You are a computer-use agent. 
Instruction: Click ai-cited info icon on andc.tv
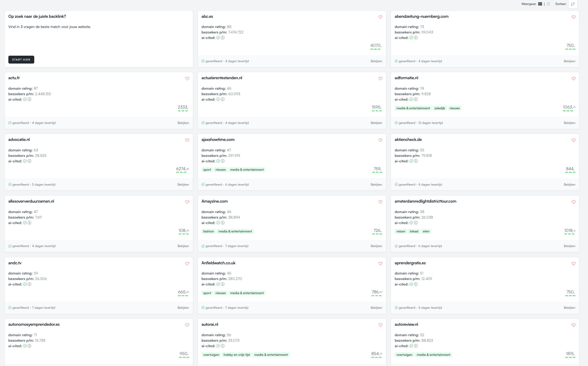click(x=30, y=284)
